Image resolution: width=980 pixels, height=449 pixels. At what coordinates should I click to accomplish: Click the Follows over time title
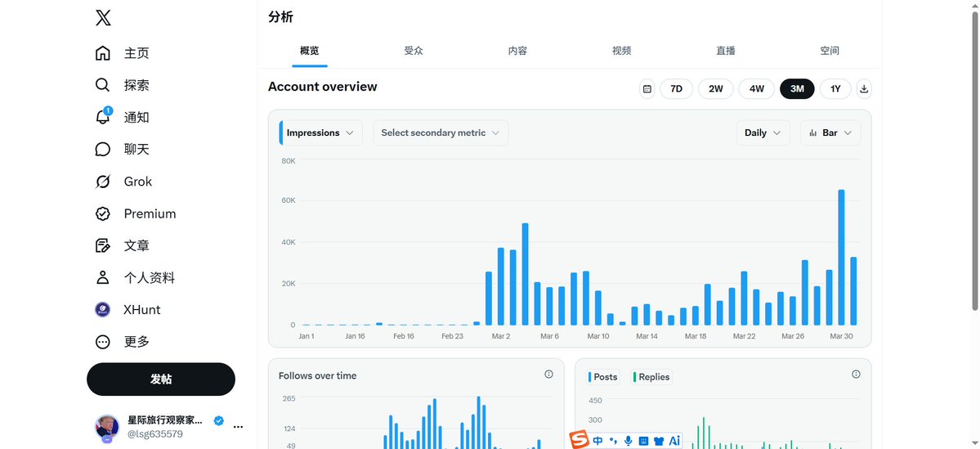(317, 376)
